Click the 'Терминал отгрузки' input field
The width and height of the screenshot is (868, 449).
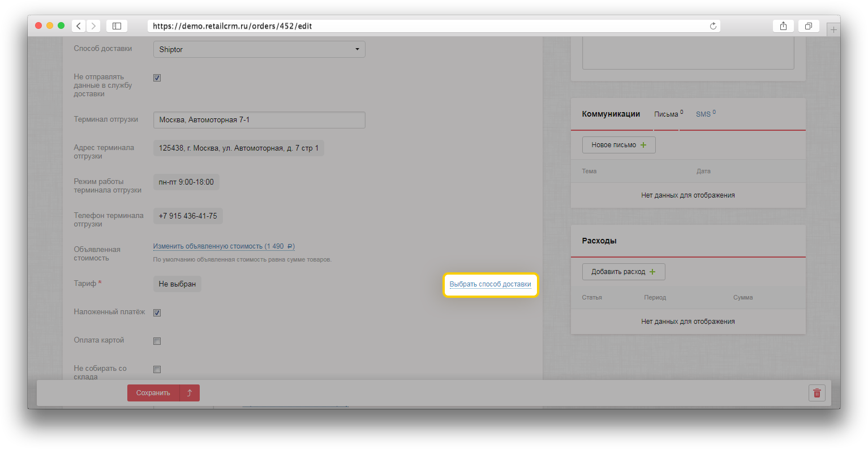click(x=259, y=120)
